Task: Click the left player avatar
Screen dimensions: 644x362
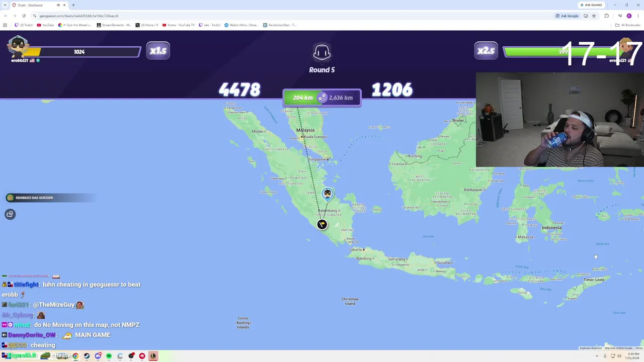Action: pyautogui.click(x=18, y=48)
